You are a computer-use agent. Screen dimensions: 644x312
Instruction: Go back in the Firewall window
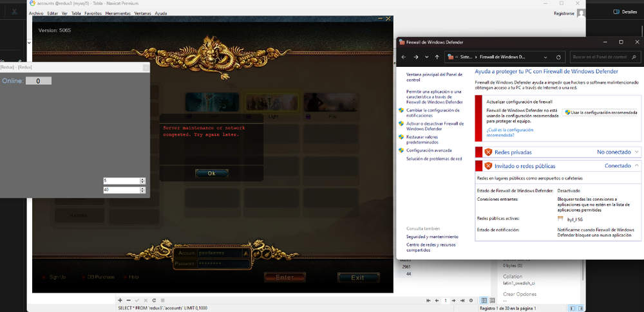coord(403,57)
